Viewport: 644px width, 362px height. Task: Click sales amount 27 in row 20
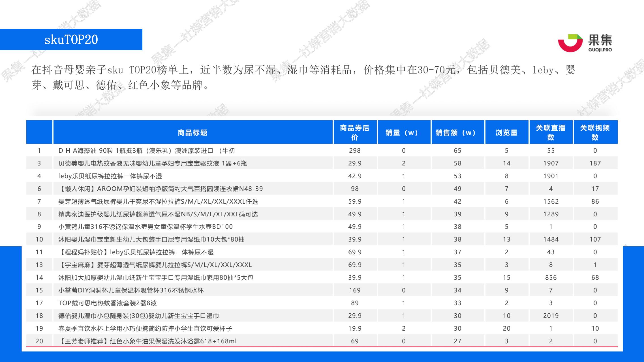tap(458, 341)
